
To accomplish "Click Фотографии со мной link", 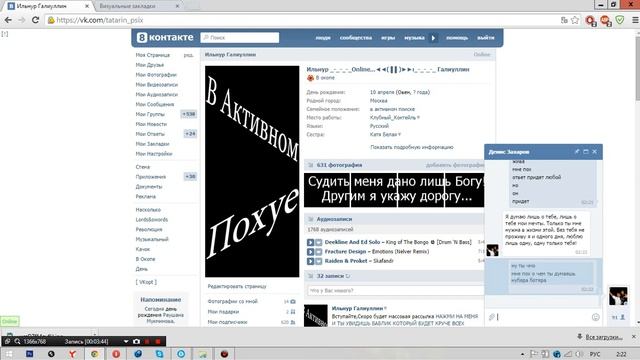I will pos(233,302).
